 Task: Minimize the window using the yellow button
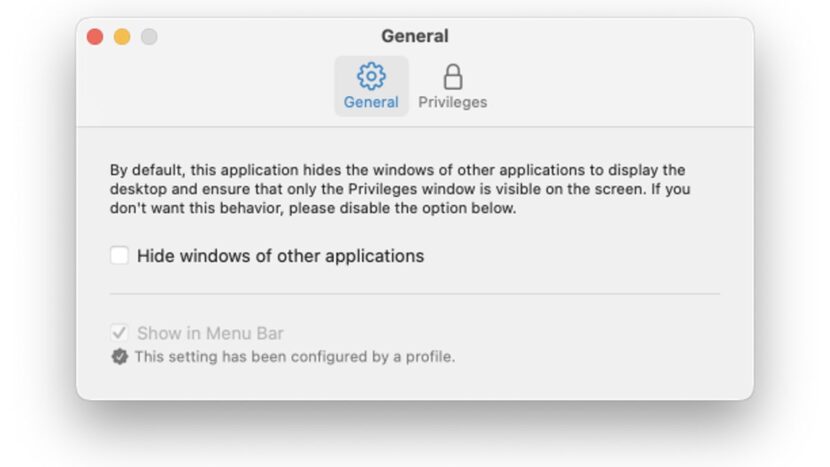[x=122, y=37]
